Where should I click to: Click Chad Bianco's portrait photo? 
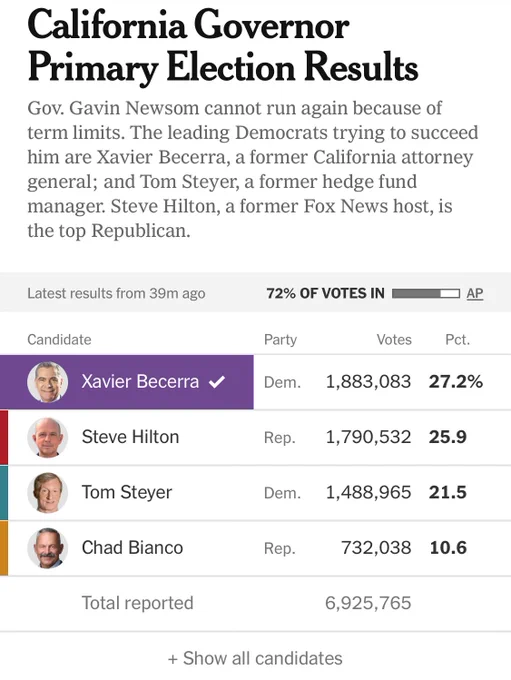click(x=48, y=548)
